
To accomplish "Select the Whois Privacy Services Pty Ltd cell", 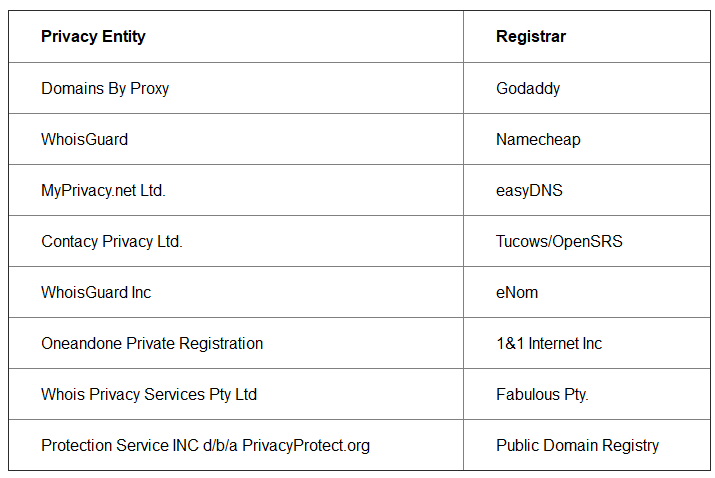I will click(x=149, y=395).
